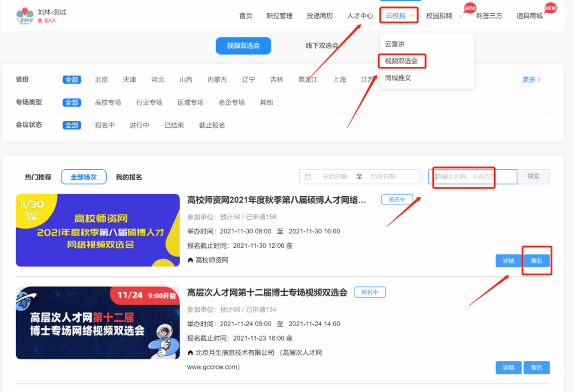
Task: Choose 高校专场 as 专场类型
Action: 108,102
